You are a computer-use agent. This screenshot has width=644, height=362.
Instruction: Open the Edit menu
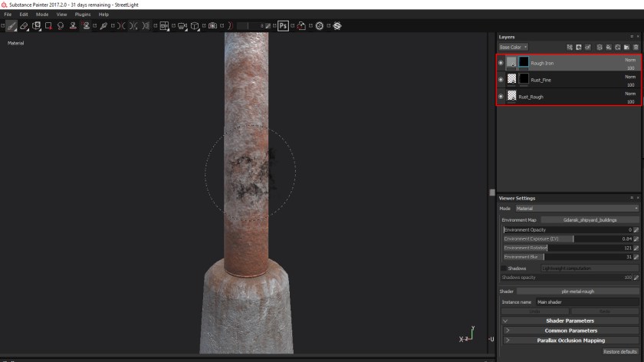click(24, 14)
